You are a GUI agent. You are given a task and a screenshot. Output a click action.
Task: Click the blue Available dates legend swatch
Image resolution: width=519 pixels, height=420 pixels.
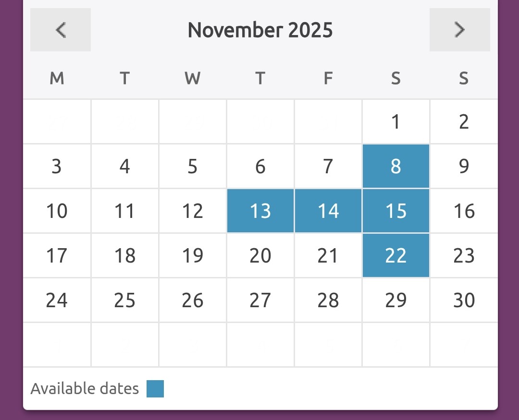coord(155,389)
